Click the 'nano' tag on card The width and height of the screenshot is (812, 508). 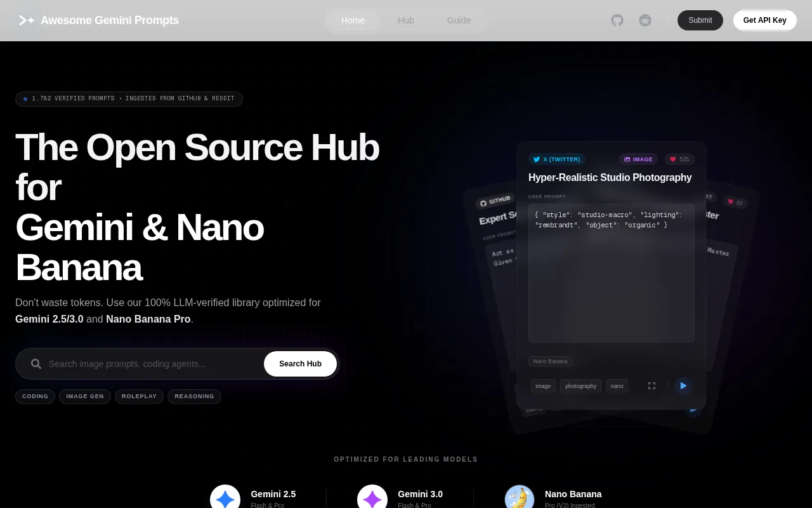(617, 386)
